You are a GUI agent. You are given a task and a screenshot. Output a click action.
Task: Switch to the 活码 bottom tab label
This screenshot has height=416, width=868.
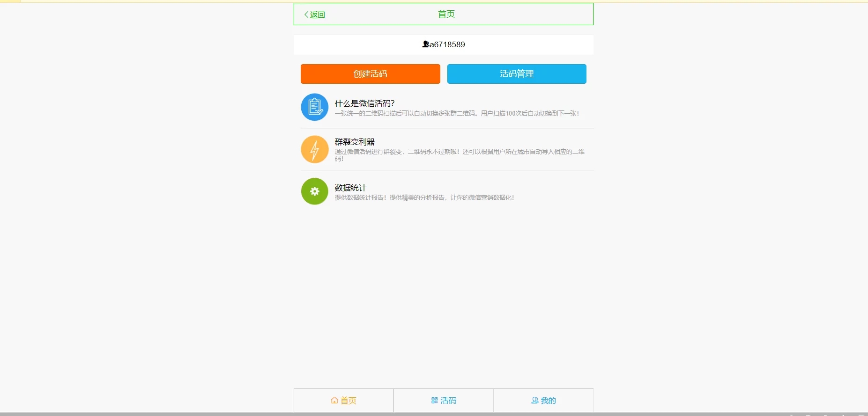click(x=448, y=401)
